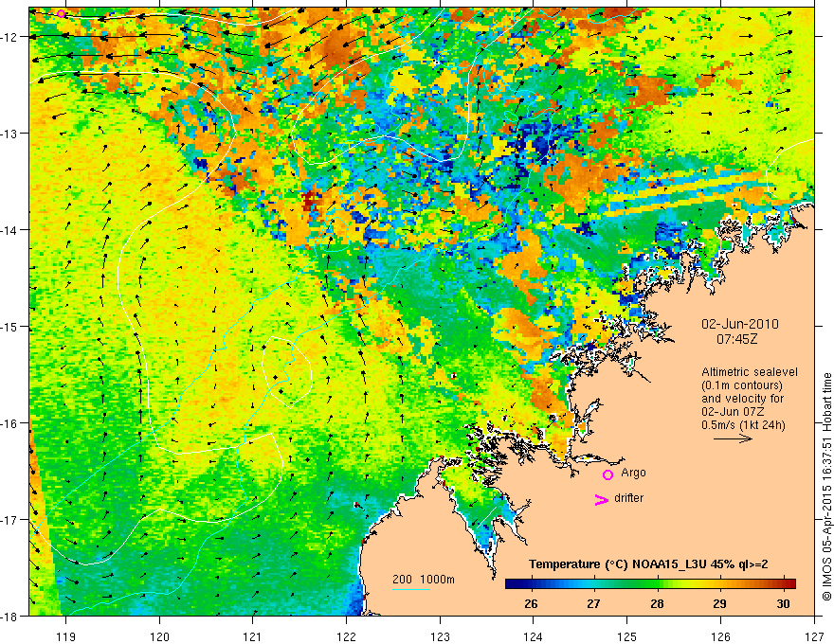Click the colorbar value 27
The width and height of the screenshot is (834, 644).
(593, 603)
